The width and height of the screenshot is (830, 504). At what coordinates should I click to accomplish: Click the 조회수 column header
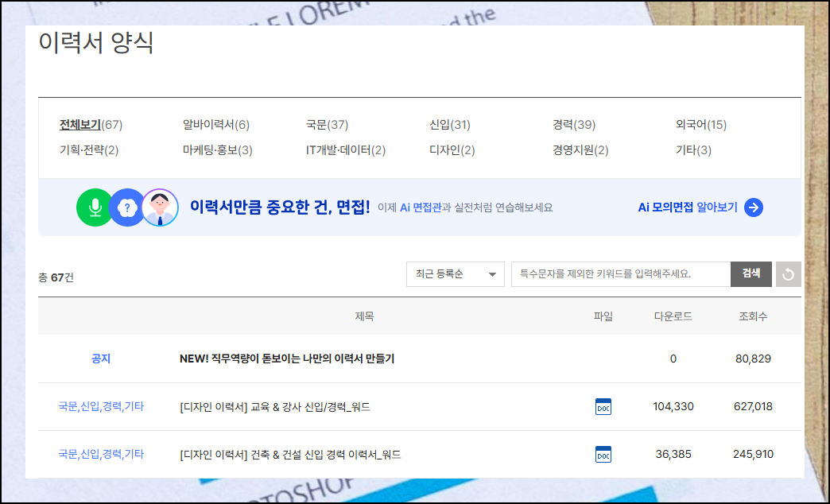point(753,316)
